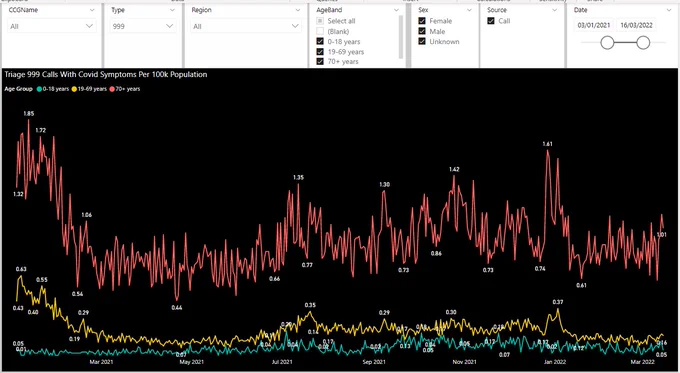Select the 70+ years legend marker
Screen dimensions: 680x373
tap(112, 89)
